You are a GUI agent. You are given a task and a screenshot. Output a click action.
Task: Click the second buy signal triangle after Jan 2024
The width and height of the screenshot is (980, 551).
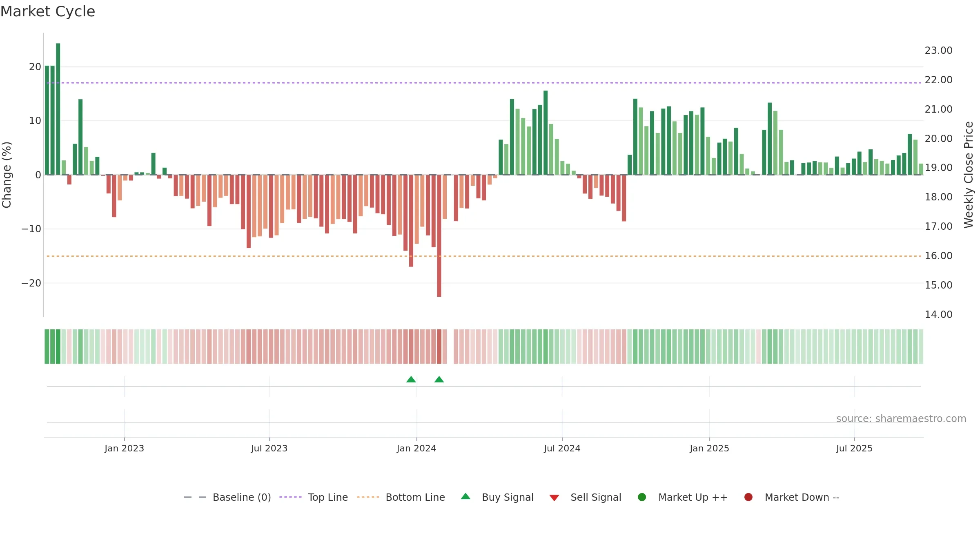pyautogui.click(x=439, y=379)
